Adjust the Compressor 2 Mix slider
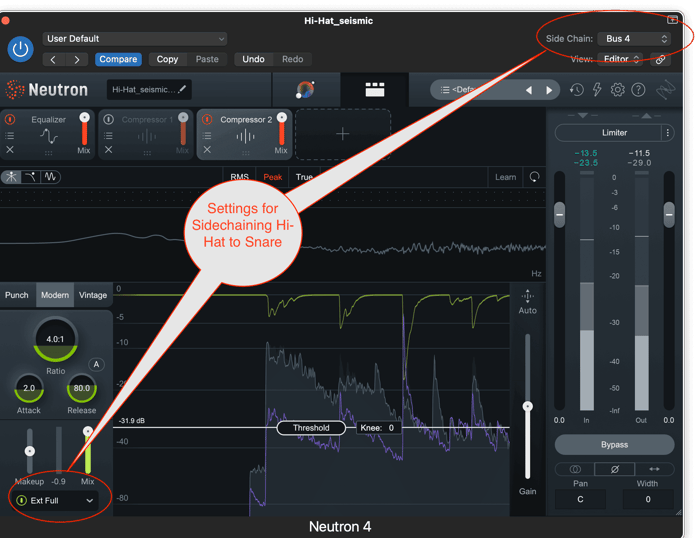Image resolution: width=700 pixels, height=538 pixels. (282, 129)
